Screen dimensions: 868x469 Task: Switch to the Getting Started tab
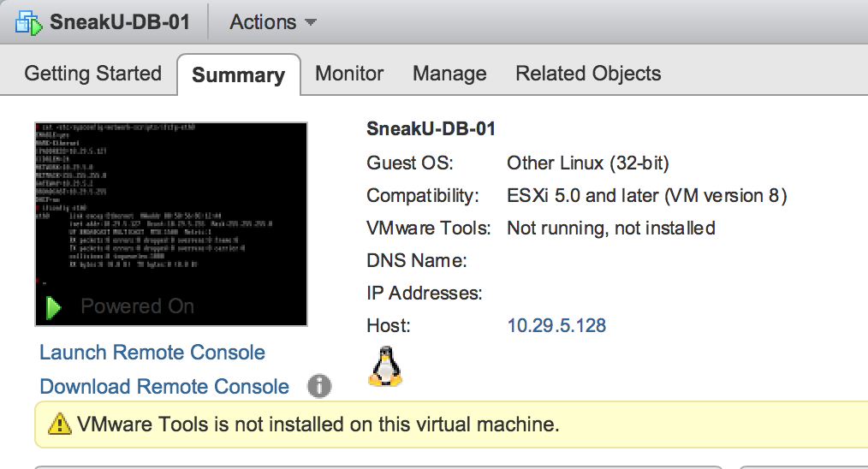tap(93, 73)
